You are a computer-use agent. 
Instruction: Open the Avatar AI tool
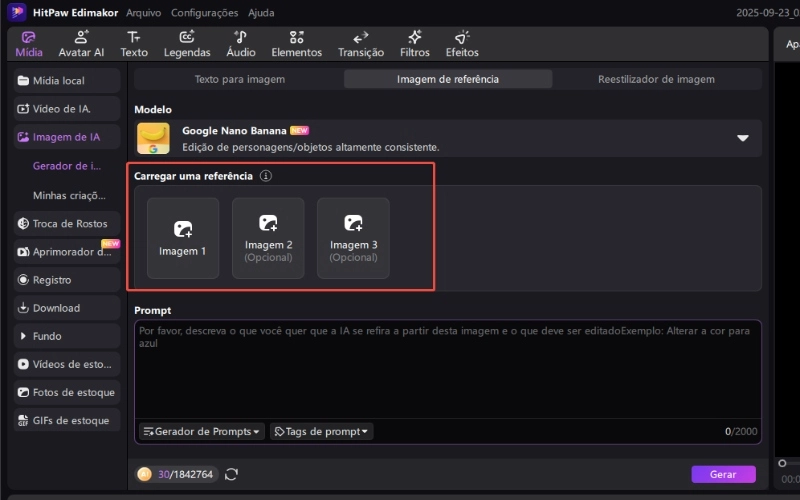coord(81,44)
